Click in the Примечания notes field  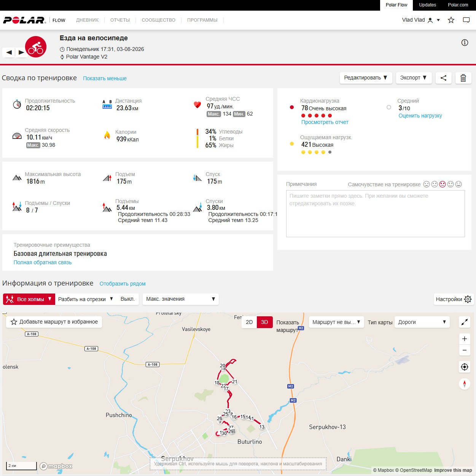click(x=375, y=214)
